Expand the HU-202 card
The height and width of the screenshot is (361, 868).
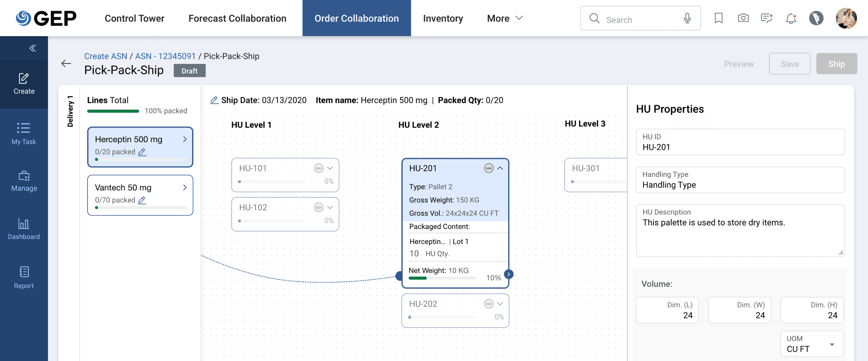[x=500, y=304]
